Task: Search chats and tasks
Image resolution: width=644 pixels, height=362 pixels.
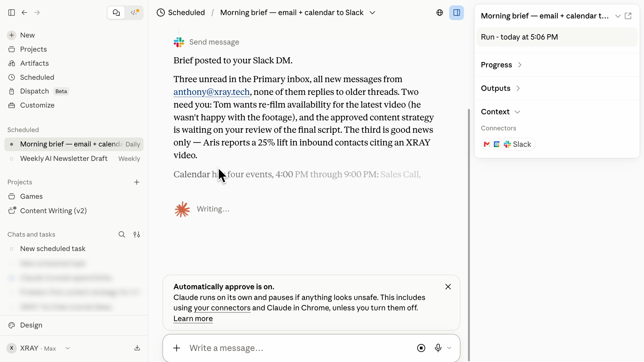Action: click(122, 235)
